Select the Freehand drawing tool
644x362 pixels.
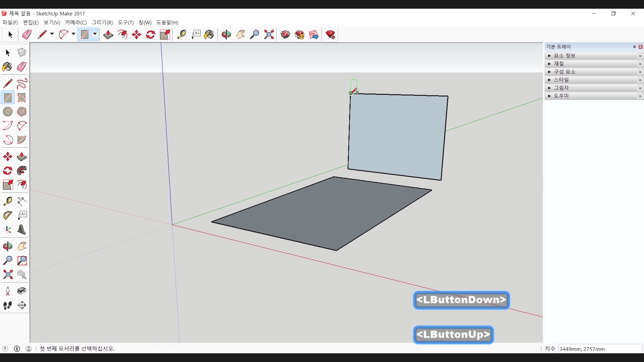[x=21, y=83]
